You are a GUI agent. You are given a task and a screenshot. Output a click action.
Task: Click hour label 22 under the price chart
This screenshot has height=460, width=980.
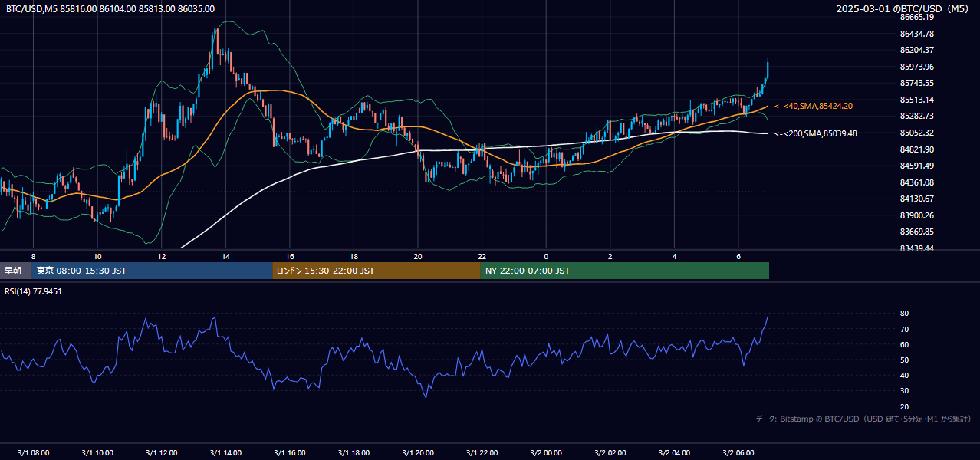[482, 256]
